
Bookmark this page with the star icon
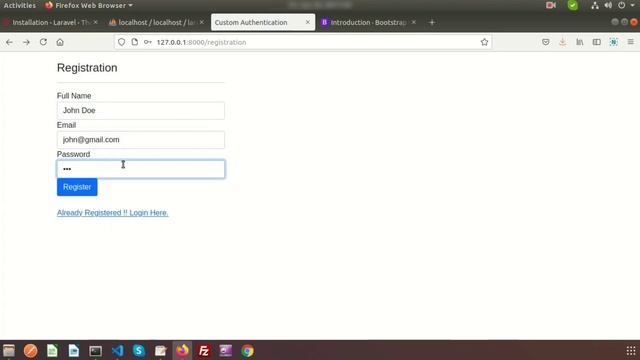point(484,42)
